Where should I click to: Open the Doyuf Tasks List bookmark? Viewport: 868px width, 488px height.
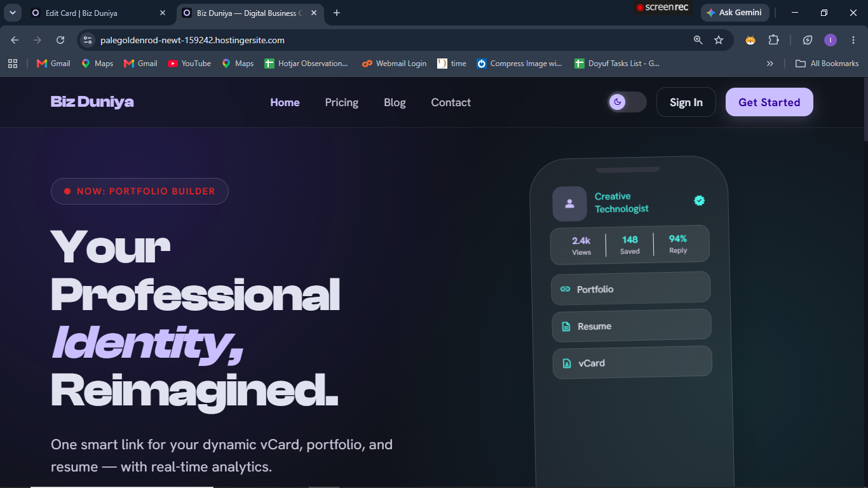[x=618, y=64]
